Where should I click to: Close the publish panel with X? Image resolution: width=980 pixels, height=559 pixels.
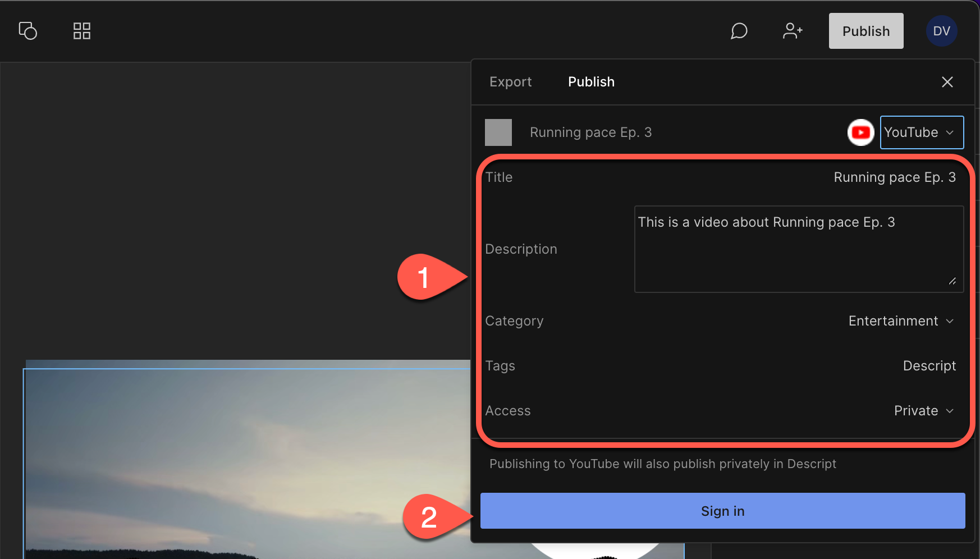pyautogui.click(x=947, y=82)
